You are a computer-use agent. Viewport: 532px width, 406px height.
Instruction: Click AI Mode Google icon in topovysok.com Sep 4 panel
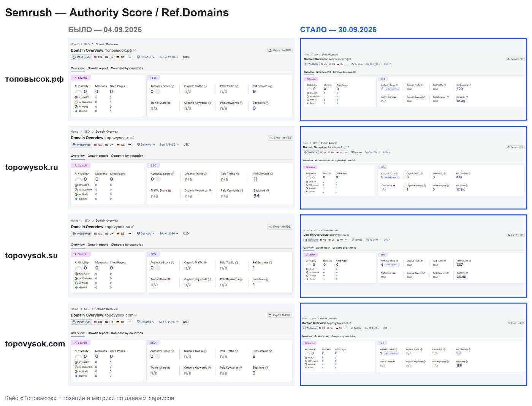(x=76, y=371)
